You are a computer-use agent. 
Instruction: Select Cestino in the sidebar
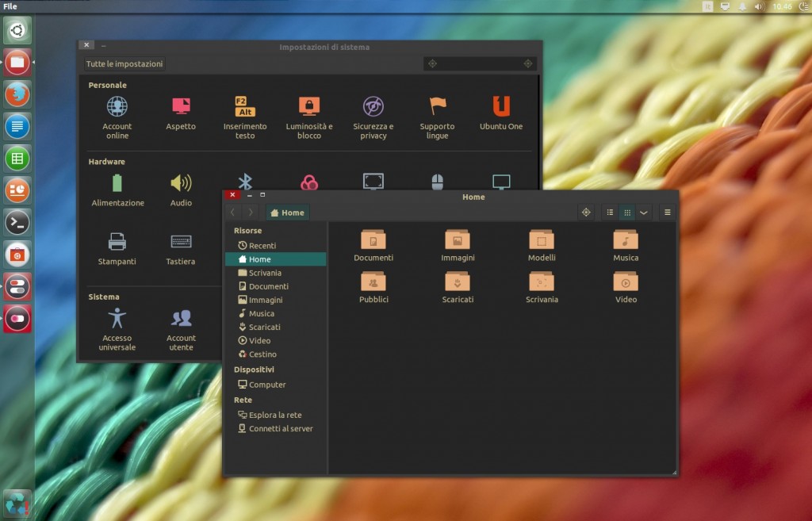click(262, 354)
